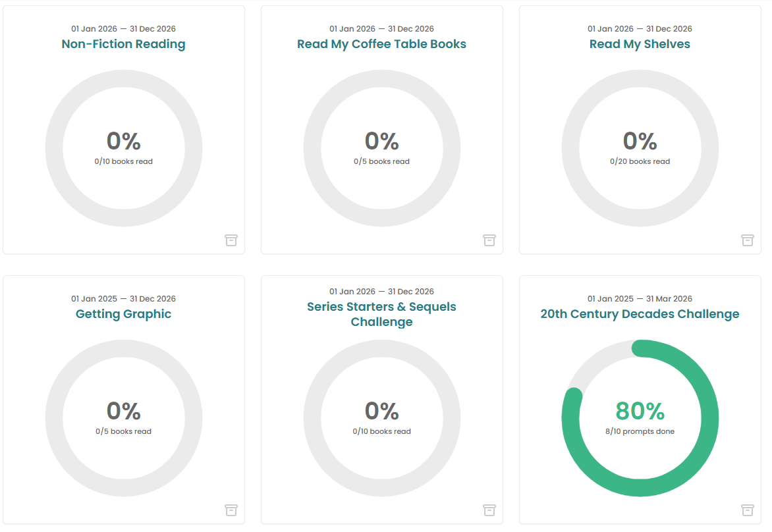The height and width of the screenshot is (532, 772).
Task: Click the Coffee Table Books 0/5 books read text
Action: click(382, 162)
